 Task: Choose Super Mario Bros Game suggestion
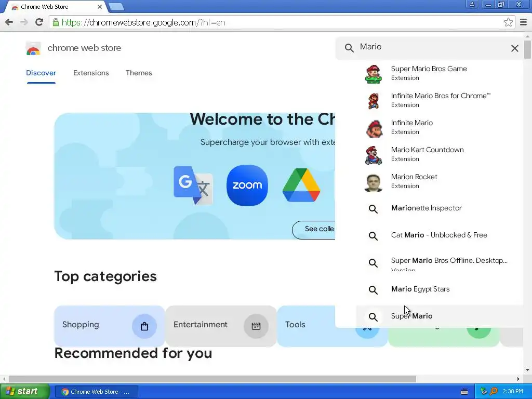429,69
